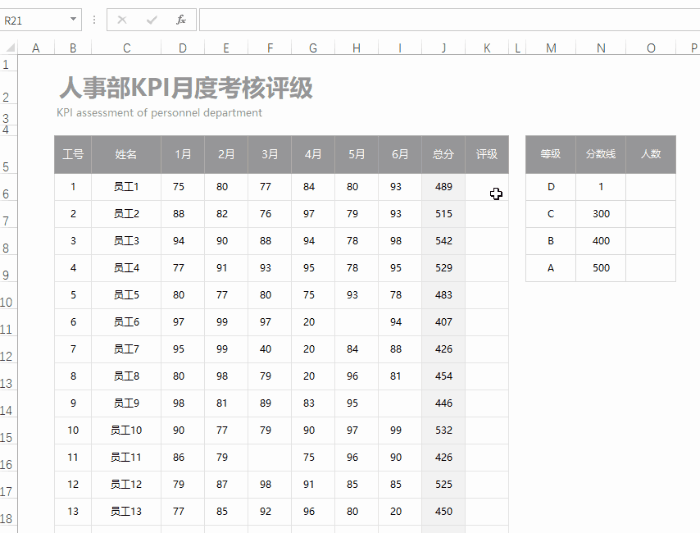Click 员工12 3月 score 98
The width and height of the screenshot is (700, 533).
pos(270,484)
